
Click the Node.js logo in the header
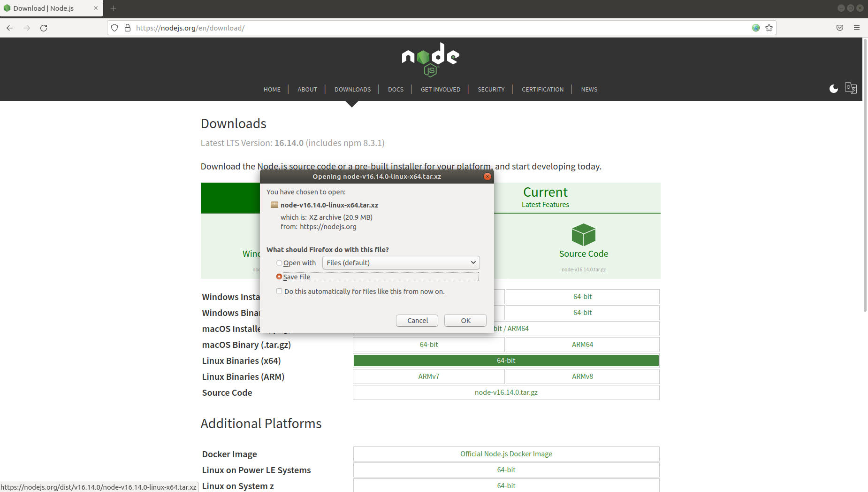(x=430, y=60)
